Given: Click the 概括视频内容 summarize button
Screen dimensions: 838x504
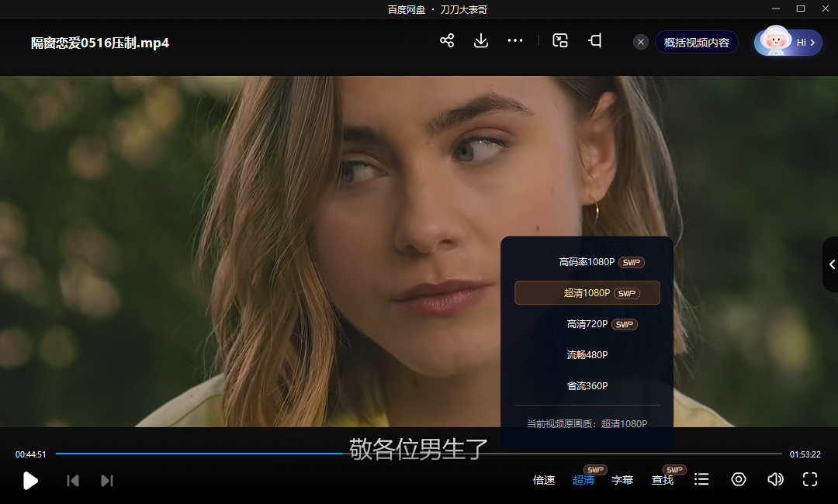Looking at the screenshot, I should tap(696, 42).
